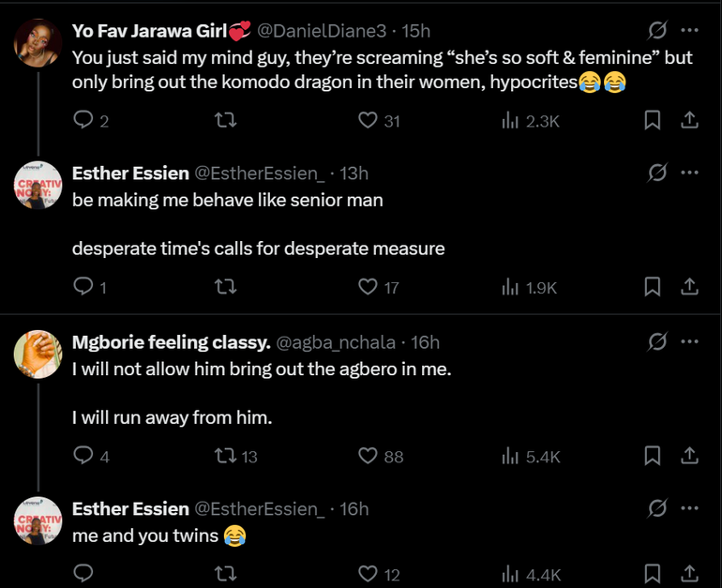The image size is (722, 588).
Task: Like the 'senior man' tweet
Action: (x=369, y=287)
